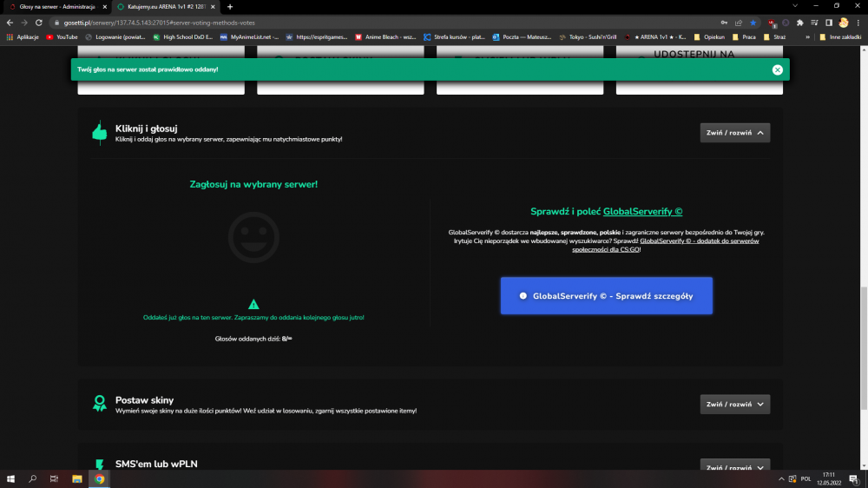Open the Windows notification center
Viewport: 868px width, 488px height.
tap(855, 478)
